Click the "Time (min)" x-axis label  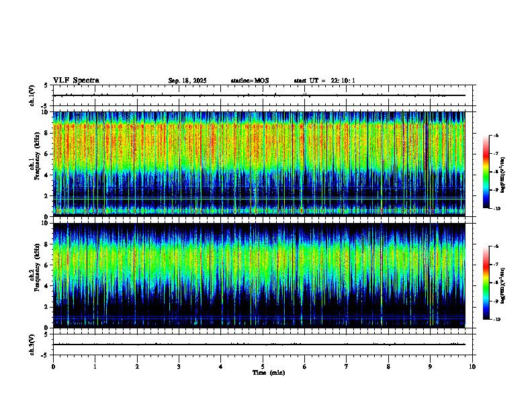pos(269,373)
